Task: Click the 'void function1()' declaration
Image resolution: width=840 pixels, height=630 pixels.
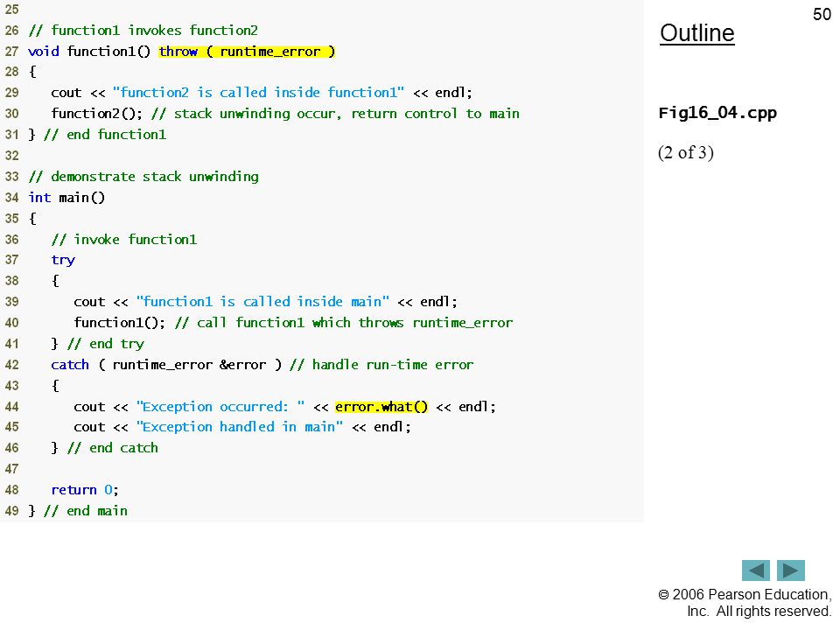Action: click(89, 52)
